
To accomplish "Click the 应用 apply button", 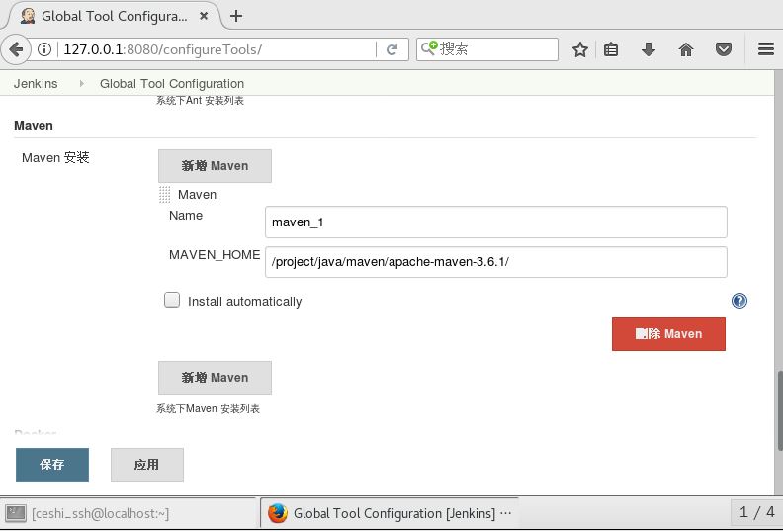I will (x=146, y=465).
